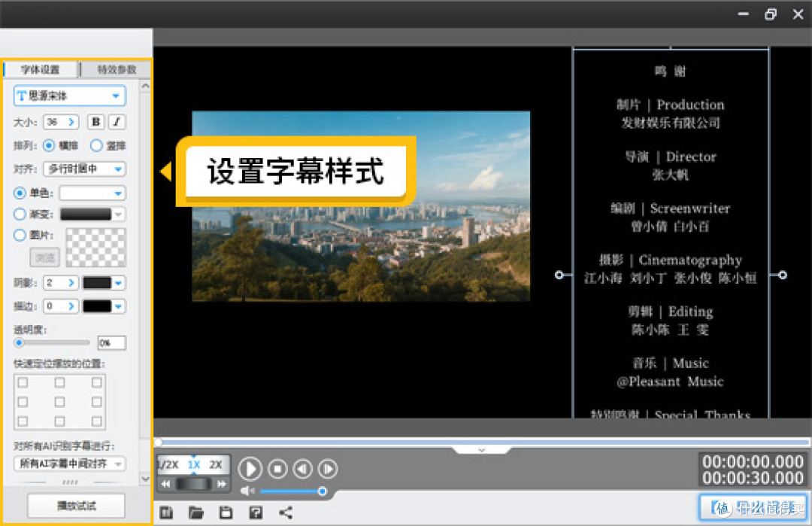This screenshot has width=812, height=526.
Task: Open project with the folder icon
Action: [x=195, y=513]
